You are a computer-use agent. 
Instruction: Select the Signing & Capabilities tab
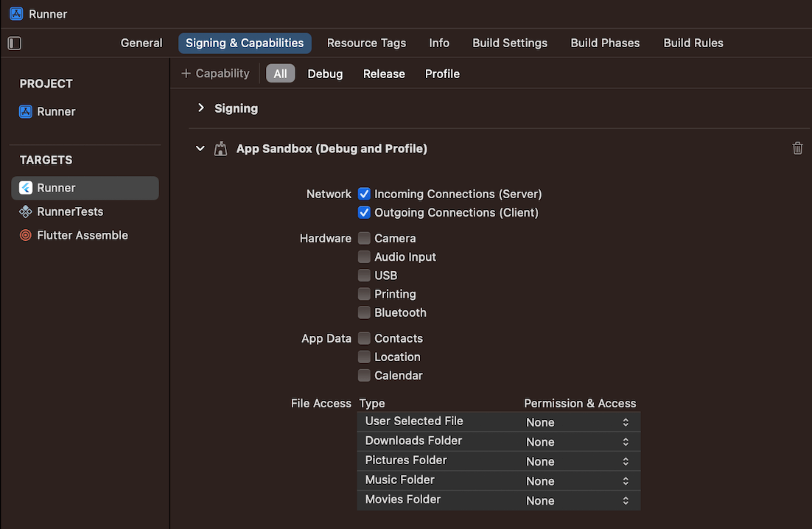(245, 43)
